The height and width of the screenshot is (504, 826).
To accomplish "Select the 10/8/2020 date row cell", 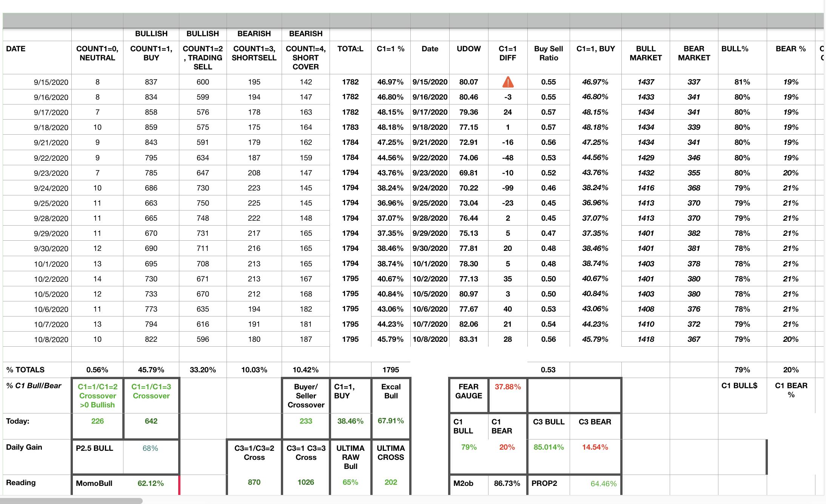I will 51,339.
